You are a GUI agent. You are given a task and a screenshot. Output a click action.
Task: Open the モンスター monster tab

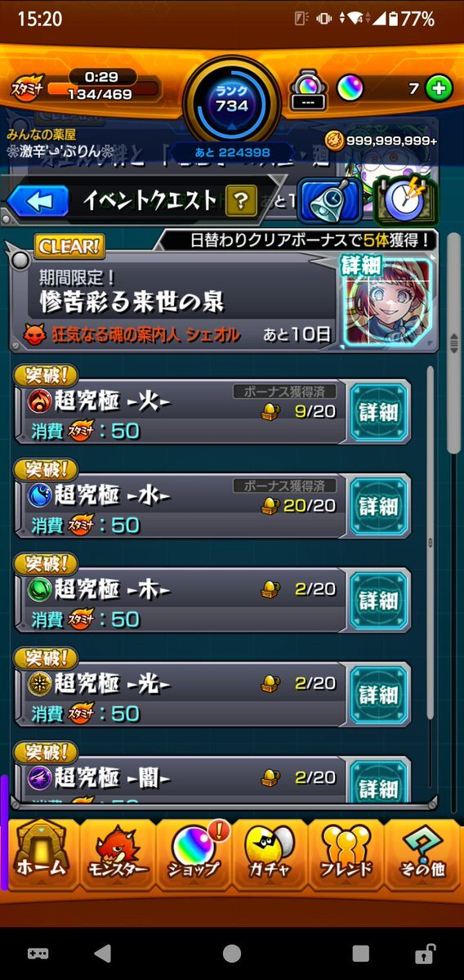click(118, 854)
